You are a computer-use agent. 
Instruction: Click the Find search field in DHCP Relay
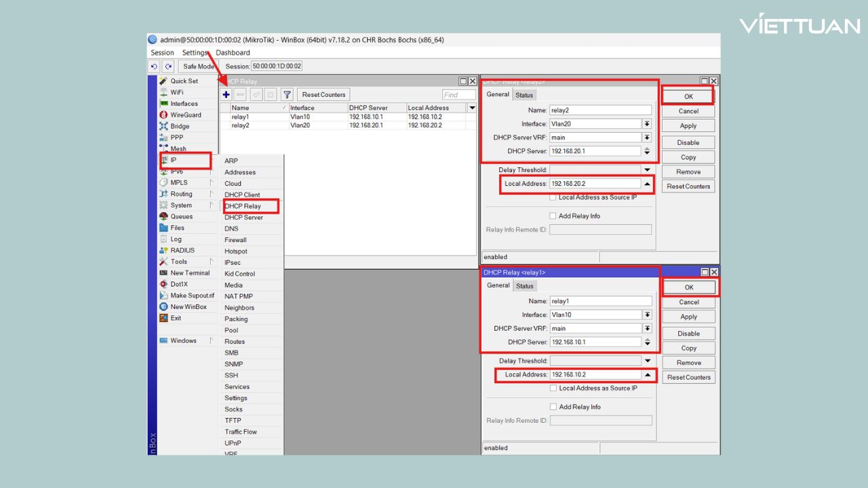(x=458, y=95)
